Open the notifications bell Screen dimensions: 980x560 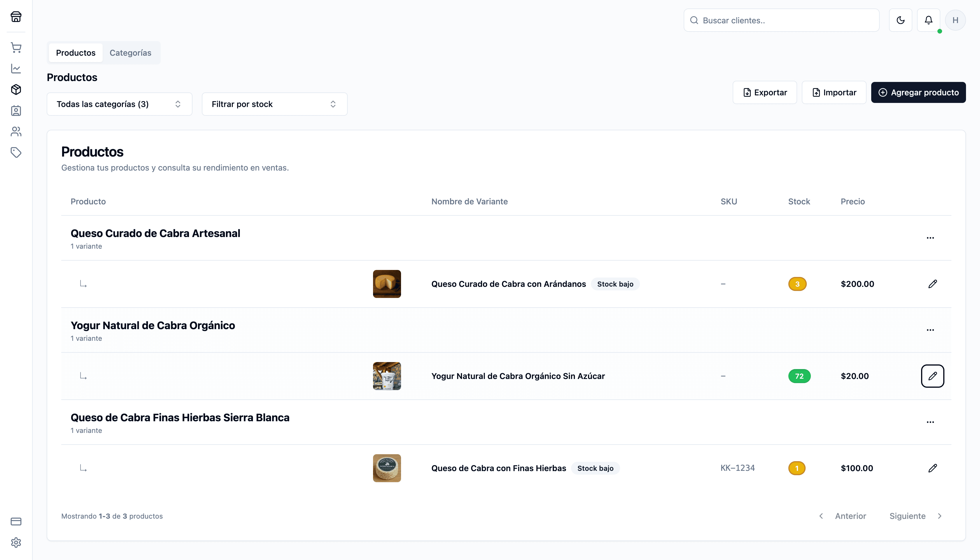point(928,20)
